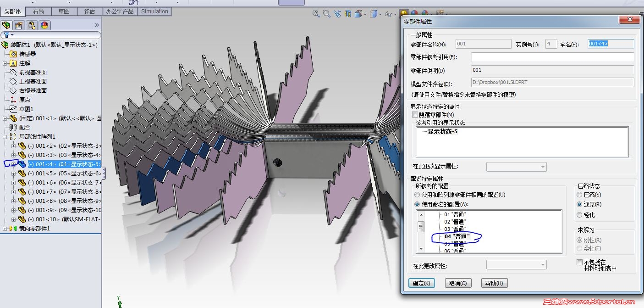Toggle 隐藏零部件 checkbox
The image size is (644, 308).
point(415,115)
